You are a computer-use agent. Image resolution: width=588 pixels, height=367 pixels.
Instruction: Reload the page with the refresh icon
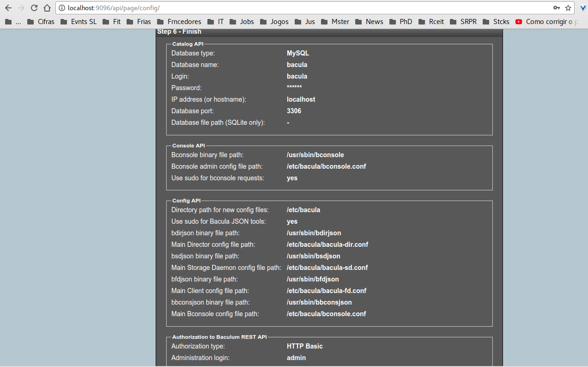(34, 8)
